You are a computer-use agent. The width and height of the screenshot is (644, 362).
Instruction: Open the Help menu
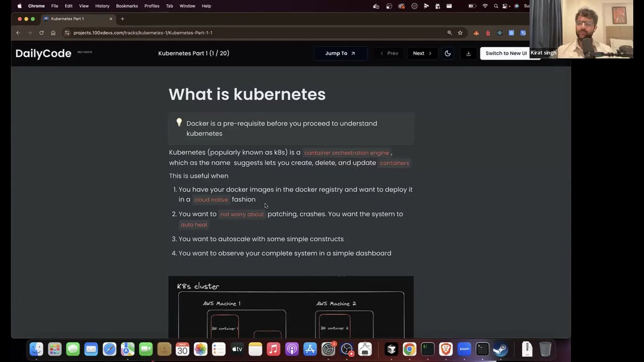tap(206, 6)
